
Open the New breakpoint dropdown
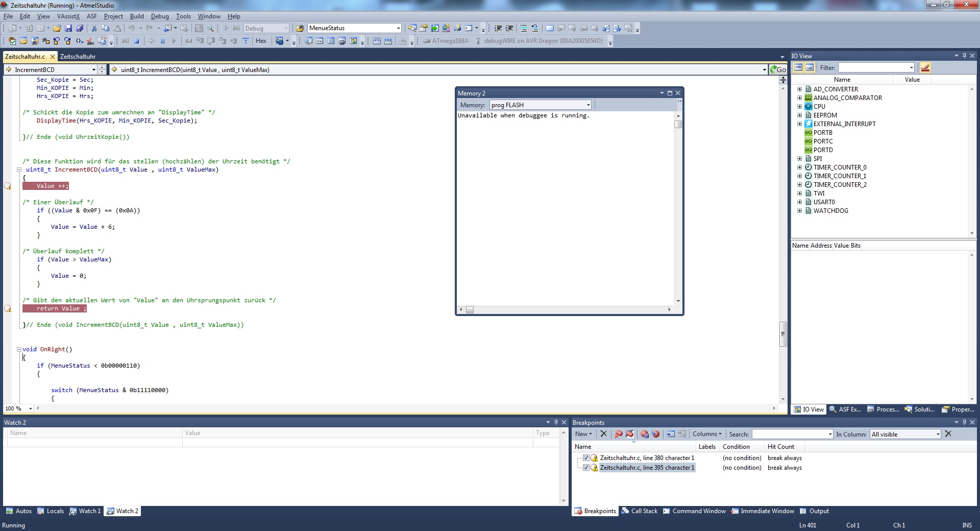(x=583, y=434)
